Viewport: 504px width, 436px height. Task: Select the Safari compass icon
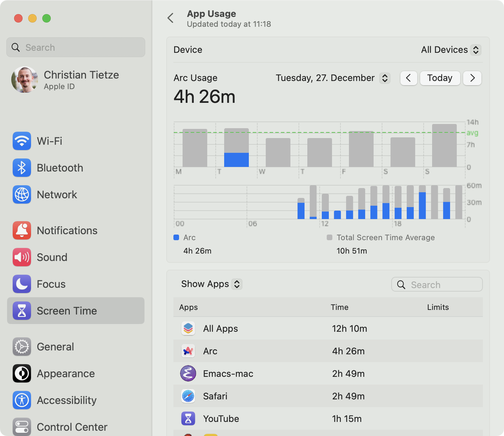coord(188,396)
